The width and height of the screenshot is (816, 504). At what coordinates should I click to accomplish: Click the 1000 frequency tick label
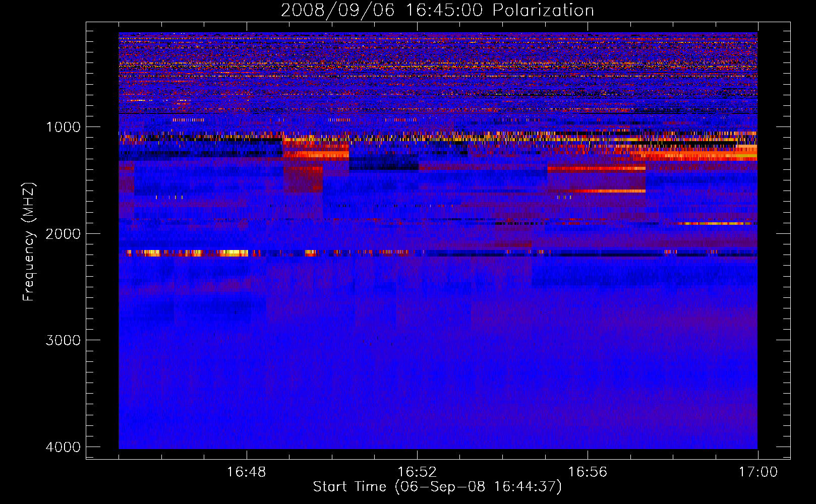point(63,127)
